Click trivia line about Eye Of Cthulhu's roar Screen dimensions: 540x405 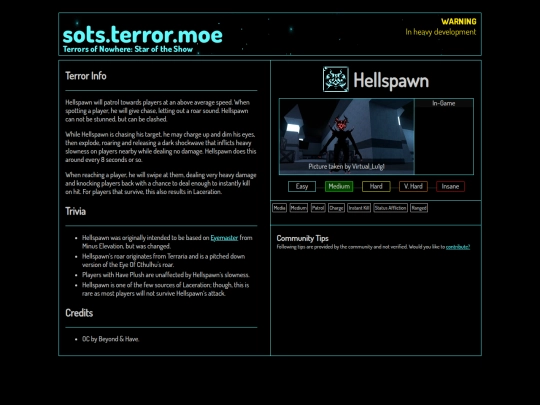164,260
